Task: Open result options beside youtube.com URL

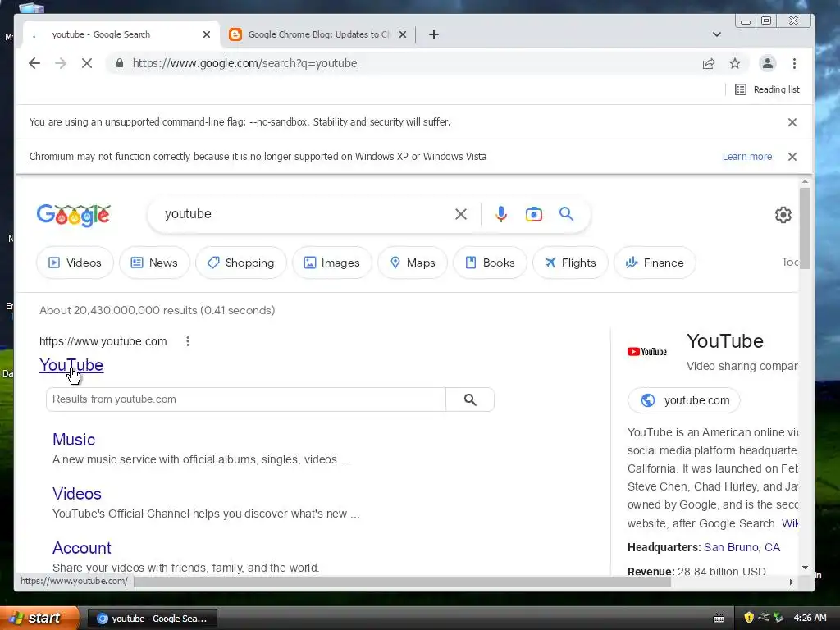Action: pos(188,341)
